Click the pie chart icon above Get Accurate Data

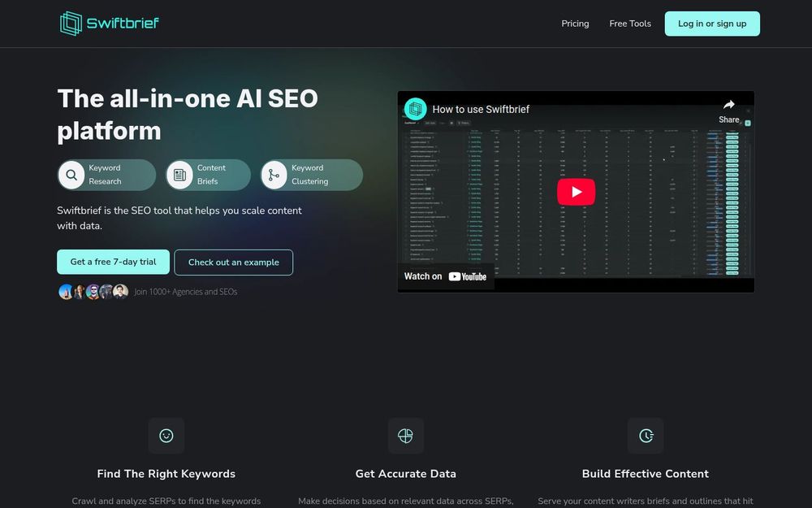tap(405, 436)
